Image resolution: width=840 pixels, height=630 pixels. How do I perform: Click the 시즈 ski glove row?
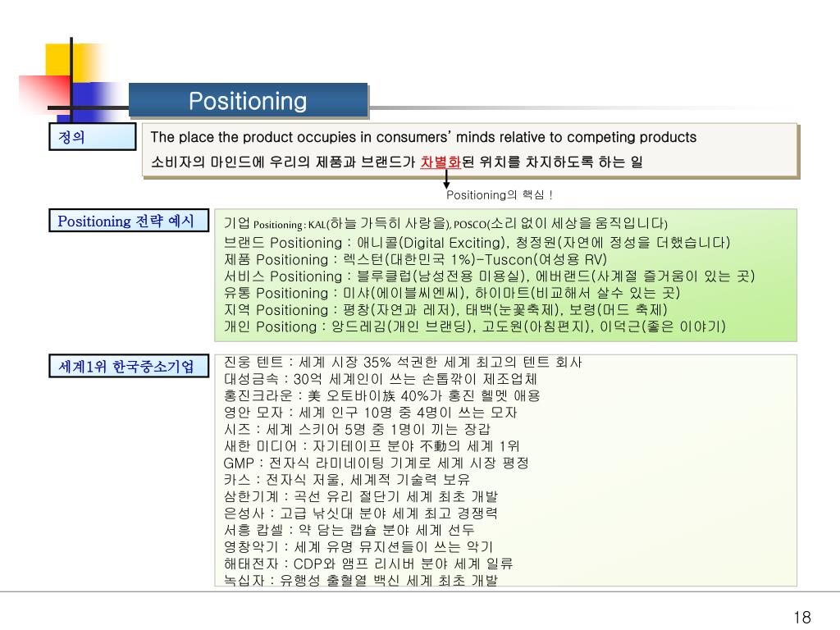(357, 429)
